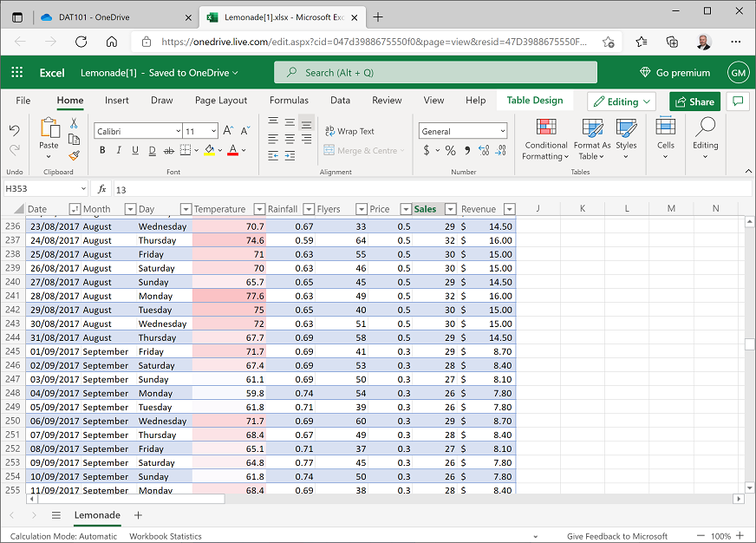Screen dimensions: 756x543
Task: Click the green Share button
Action: 694,101
